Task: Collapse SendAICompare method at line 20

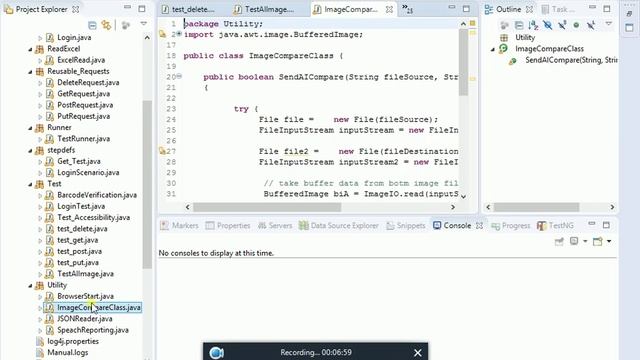Action: click(179, 76)
